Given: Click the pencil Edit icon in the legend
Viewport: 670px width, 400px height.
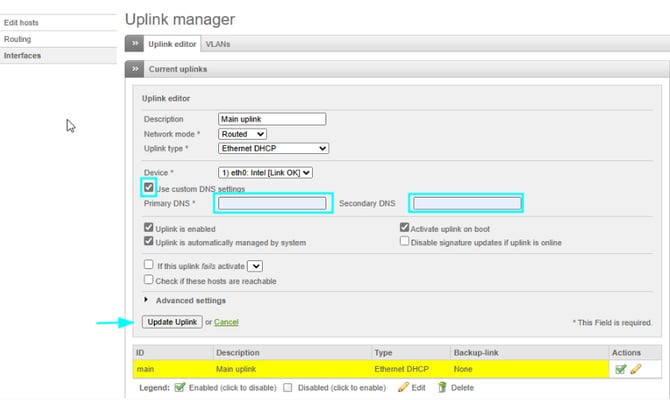Looking at the screenshot, I should [x=403, y=387].
